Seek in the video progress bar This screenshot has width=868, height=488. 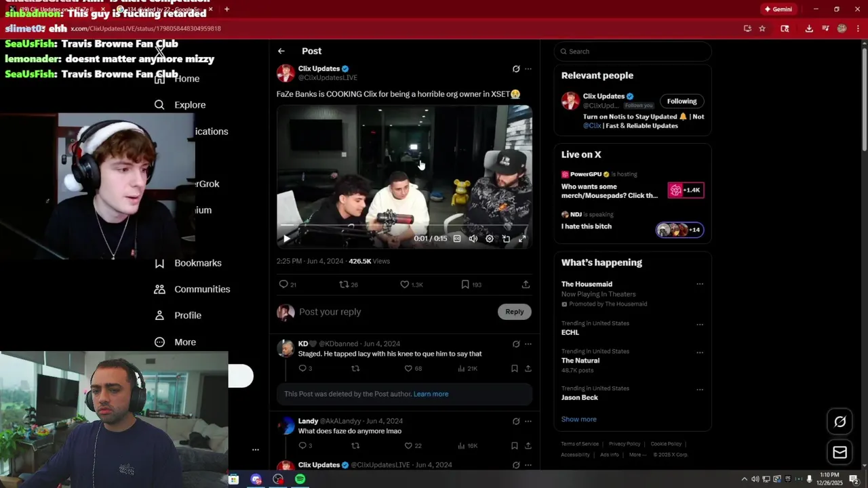click(x=404, y=225)
